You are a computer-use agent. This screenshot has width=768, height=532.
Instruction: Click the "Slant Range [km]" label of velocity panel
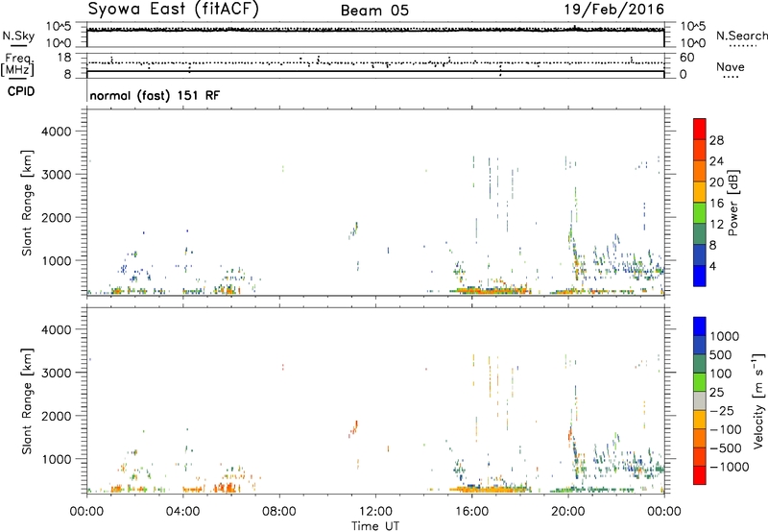[27, 401]
